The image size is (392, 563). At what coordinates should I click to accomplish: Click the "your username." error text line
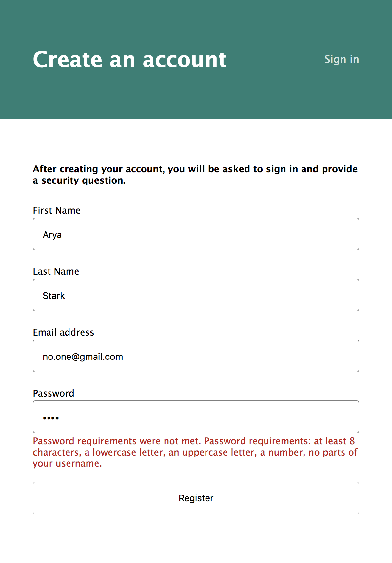click(67, 464)
